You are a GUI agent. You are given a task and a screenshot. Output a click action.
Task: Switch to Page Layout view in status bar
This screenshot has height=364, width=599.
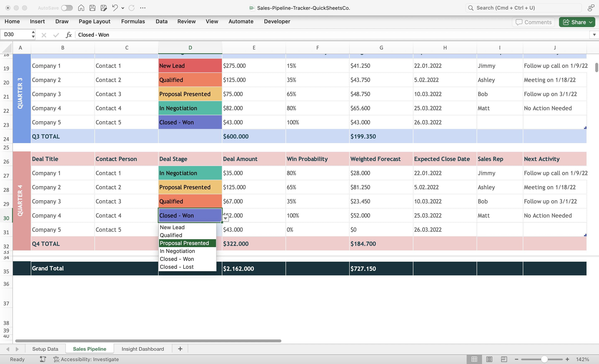(489, 359)
